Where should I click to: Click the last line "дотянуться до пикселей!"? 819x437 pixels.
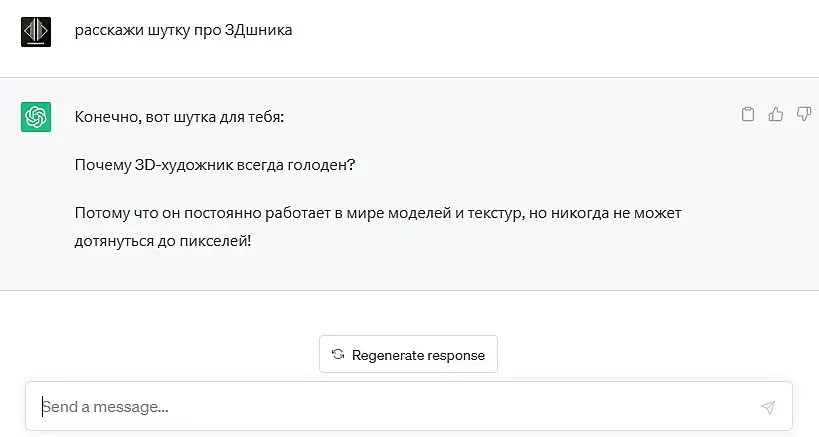(x=162, y=241)
